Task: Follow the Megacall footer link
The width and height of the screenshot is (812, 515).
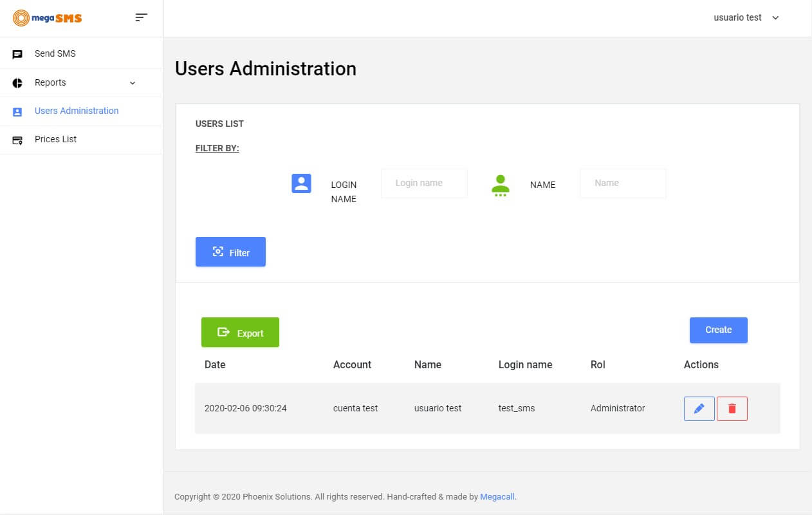Action: 497,497
